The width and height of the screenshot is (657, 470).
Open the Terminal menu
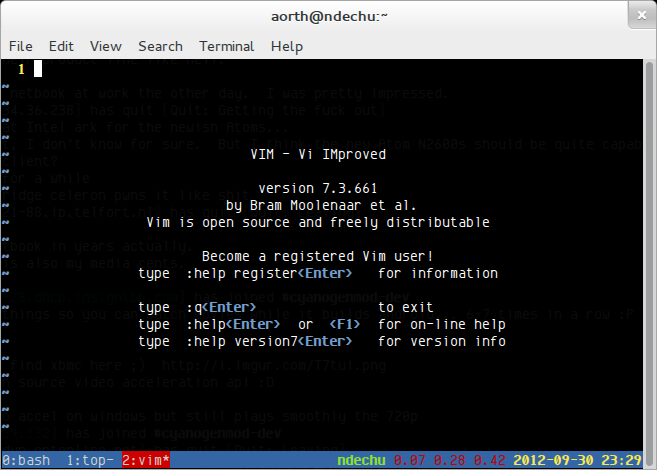(x=226, y=46)
